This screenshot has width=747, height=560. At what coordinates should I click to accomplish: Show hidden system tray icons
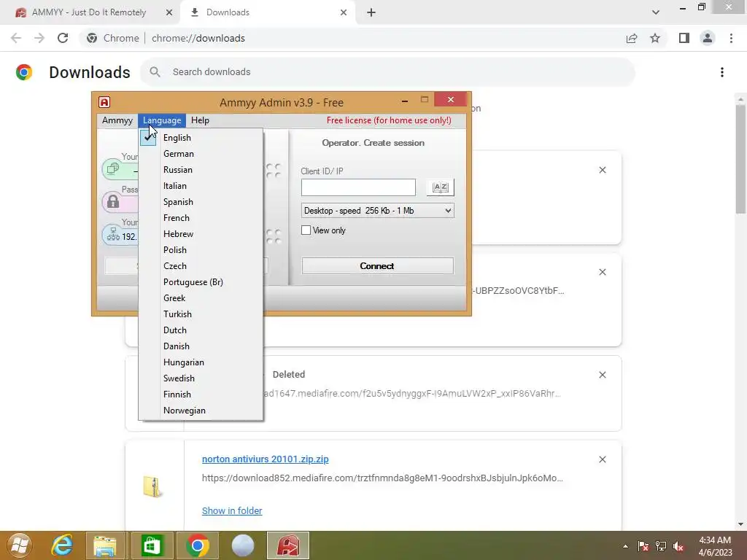pos(625,546)
